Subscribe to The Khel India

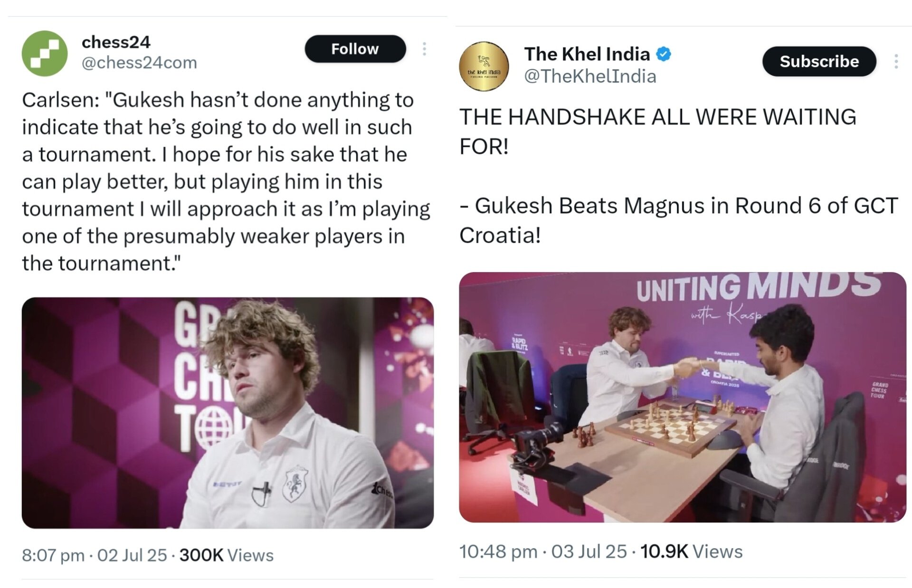(x=819, y=61)
